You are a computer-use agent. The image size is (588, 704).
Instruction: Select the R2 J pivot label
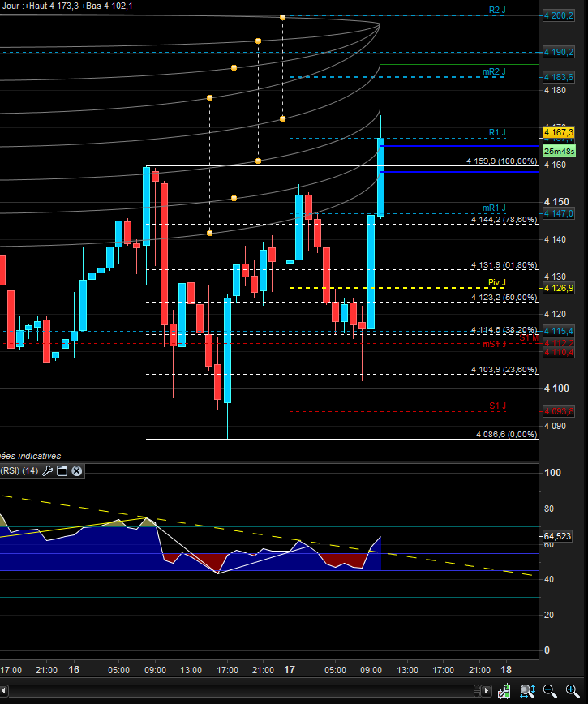[x=497, y=10]
